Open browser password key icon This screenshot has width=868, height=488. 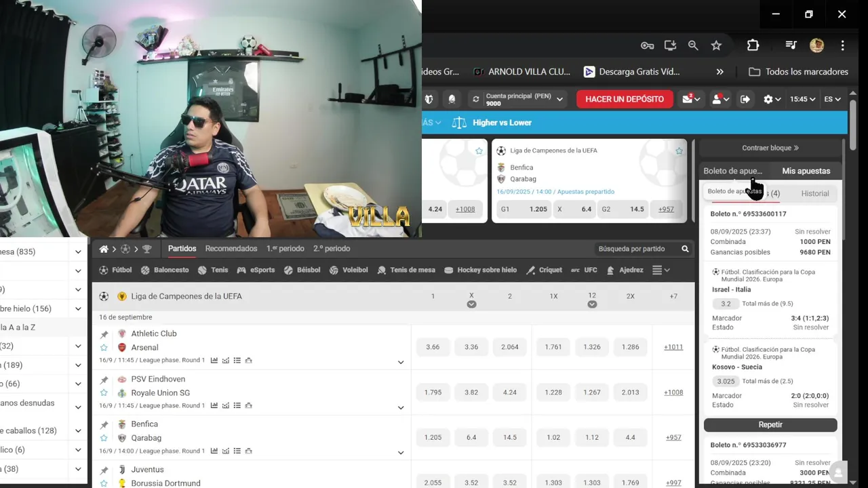(x=647, y=45)
